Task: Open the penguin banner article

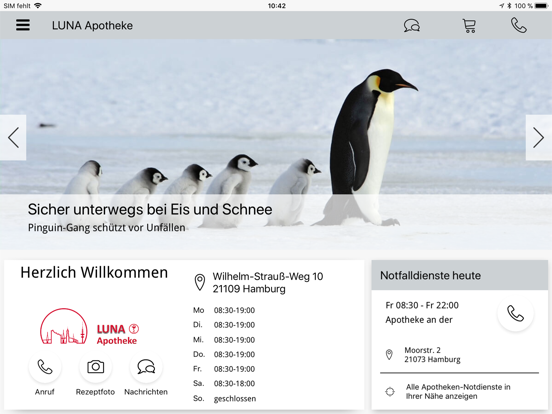Action: 276,144
